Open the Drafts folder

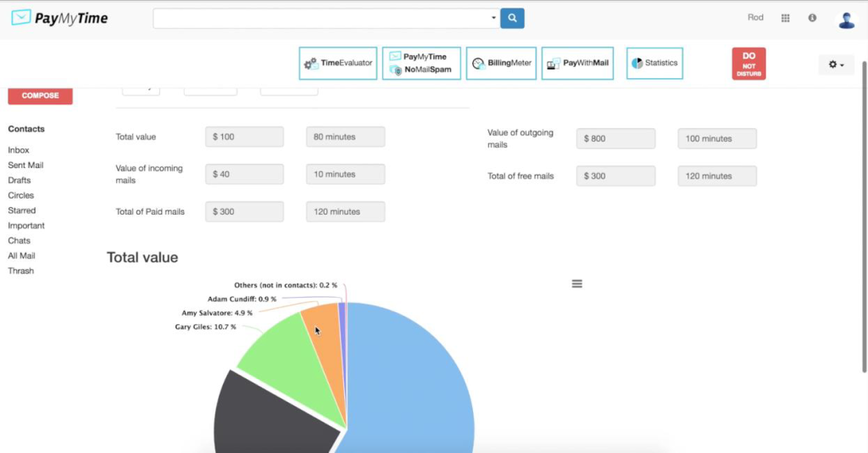point(19,180)
